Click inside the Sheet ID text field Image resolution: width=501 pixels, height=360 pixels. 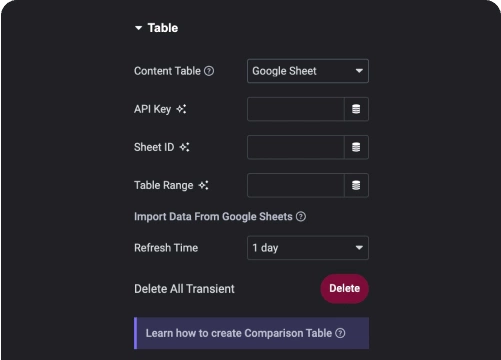point(296,147)
